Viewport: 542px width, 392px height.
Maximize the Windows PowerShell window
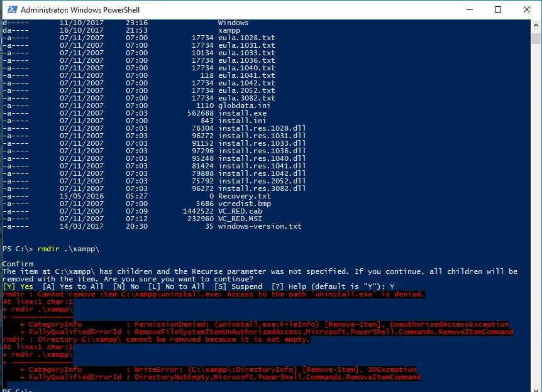pyautogui.click(x=498, y=9)
